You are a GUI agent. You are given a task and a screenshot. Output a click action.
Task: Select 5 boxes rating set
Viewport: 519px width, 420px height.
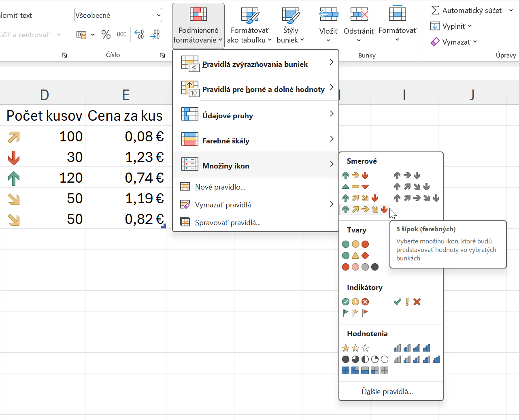[365, 371]
